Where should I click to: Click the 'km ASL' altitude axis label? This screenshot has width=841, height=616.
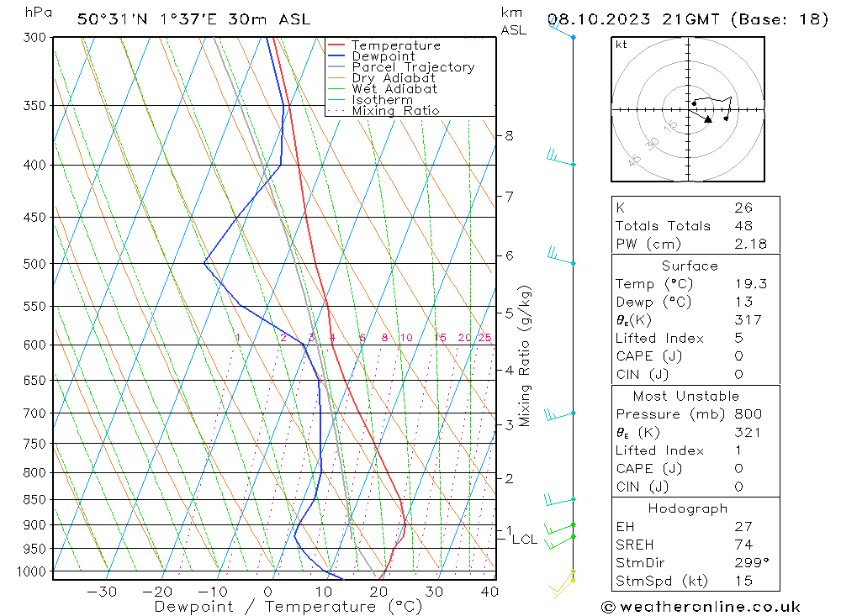coord(513,21)
